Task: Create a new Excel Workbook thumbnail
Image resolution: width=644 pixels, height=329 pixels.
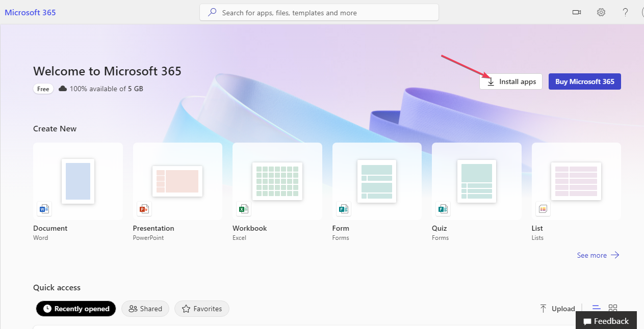Action: tap(277, 181)
